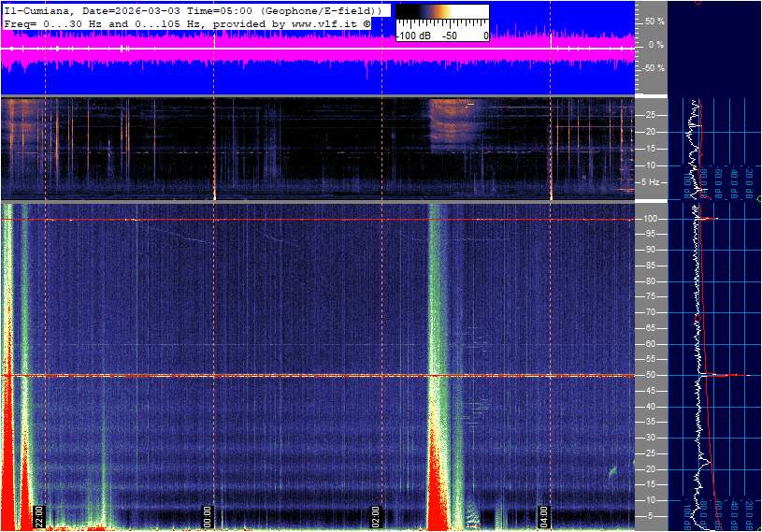Screen dimensions: 762x532
Task: Click the 04:00 time marker label
Action: point(544,516)
